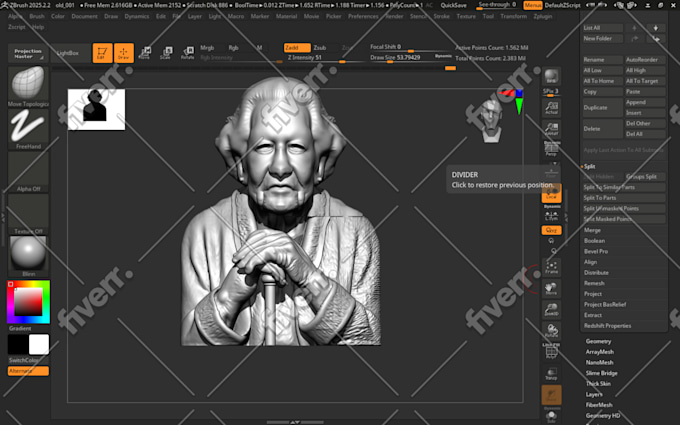Click the AutoReorder button
Image resolution: width=680 pixels, height=425 pixels.
(644, 60)
